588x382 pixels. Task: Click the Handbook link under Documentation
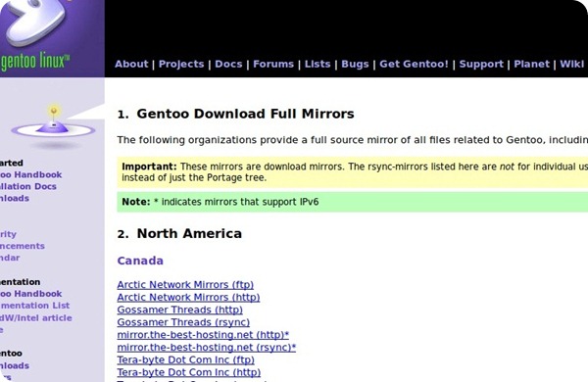click(x=30, y=294)
